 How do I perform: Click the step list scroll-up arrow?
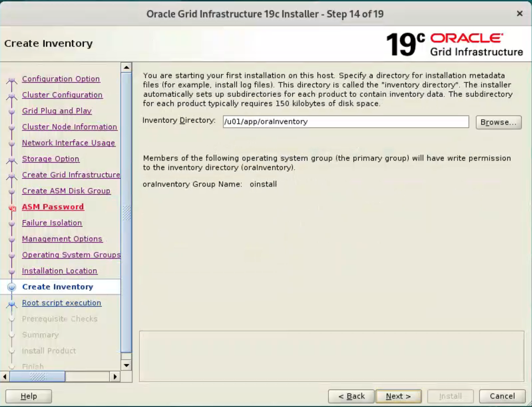[x=126, y=67]
